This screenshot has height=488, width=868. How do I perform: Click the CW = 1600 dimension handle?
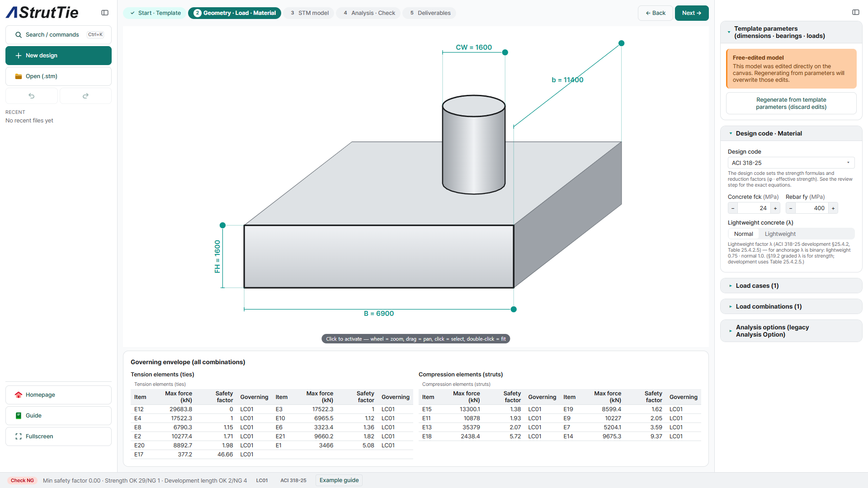[505, 52]
